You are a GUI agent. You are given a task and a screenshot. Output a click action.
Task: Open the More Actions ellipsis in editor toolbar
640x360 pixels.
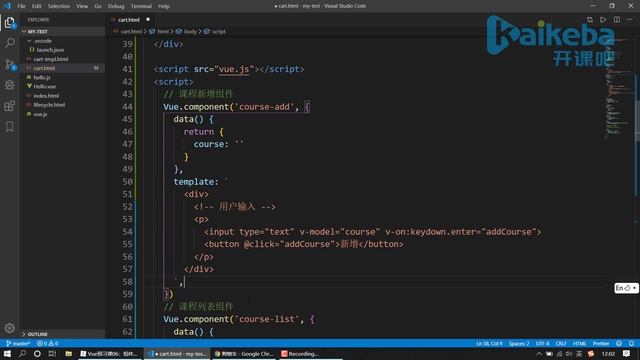click(x=630, y=20)
